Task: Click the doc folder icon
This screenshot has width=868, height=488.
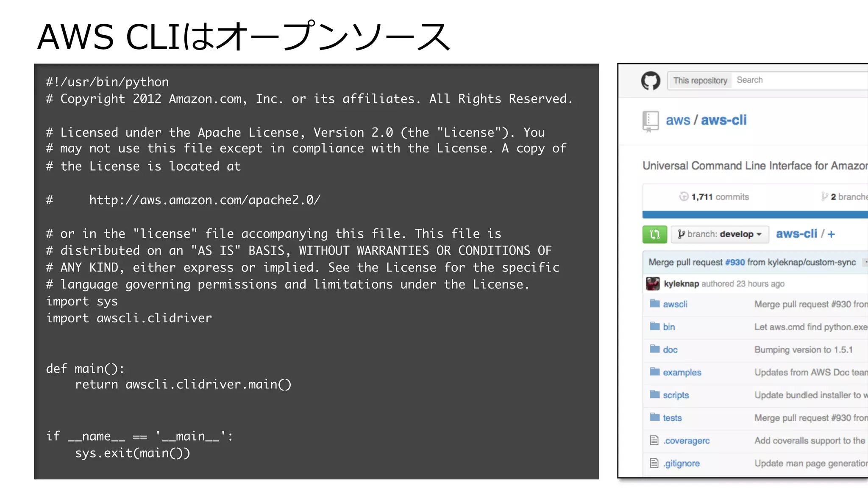Action: (x=655, y=349)
